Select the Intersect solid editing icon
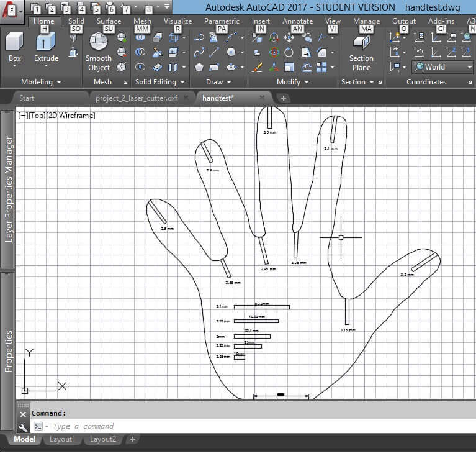This screenshot has width=476, height=456. coord(140,67)
